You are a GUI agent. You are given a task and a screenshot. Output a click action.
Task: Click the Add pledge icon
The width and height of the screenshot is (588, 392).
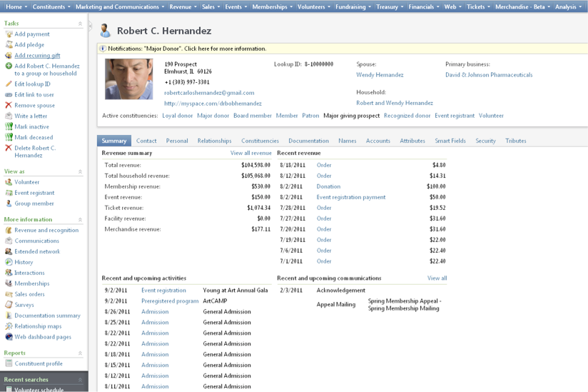[9, 45]
